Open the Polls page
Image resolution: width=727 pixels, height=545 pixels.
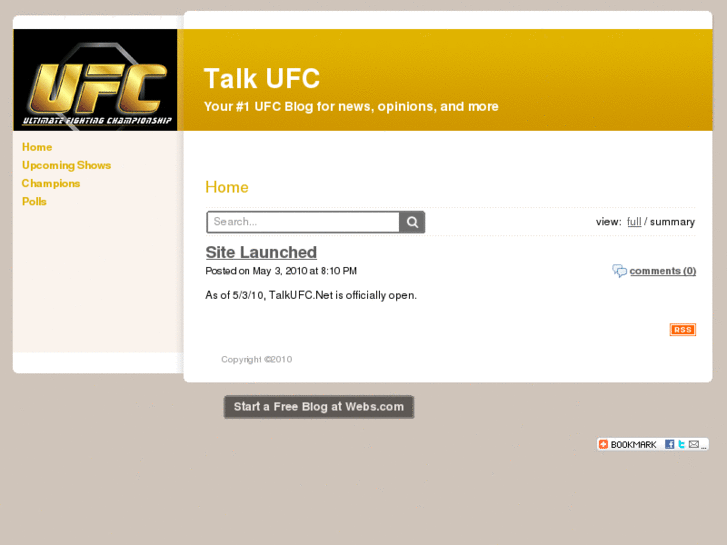(34, 201)
